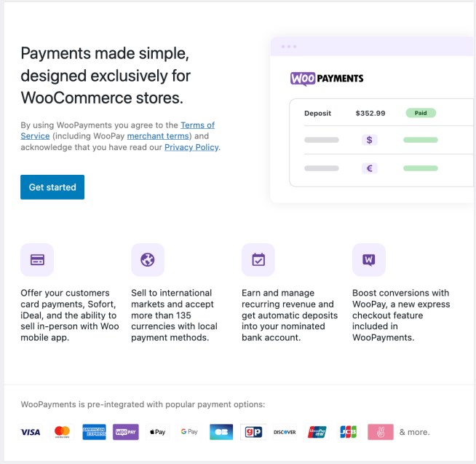Click the Apple Pay logo
The width and height of the screenshot is (476, 464).
157,432
